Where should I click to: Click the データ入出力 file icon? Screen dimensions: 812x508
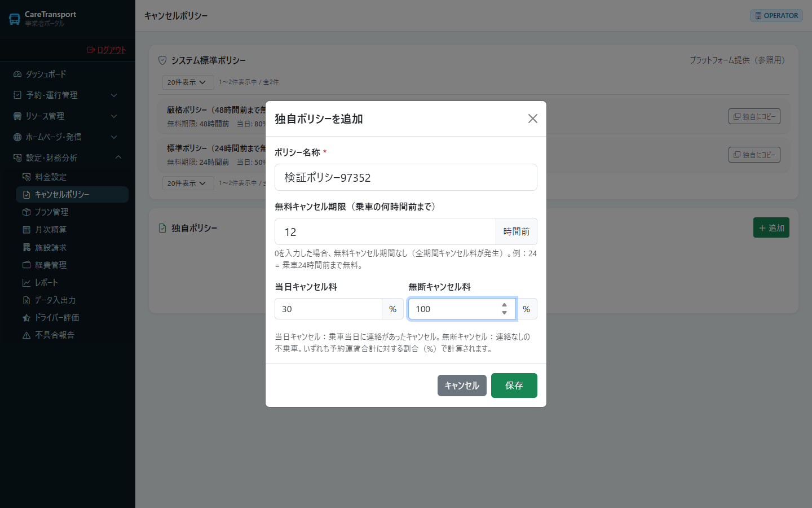(x=27, y=300)
